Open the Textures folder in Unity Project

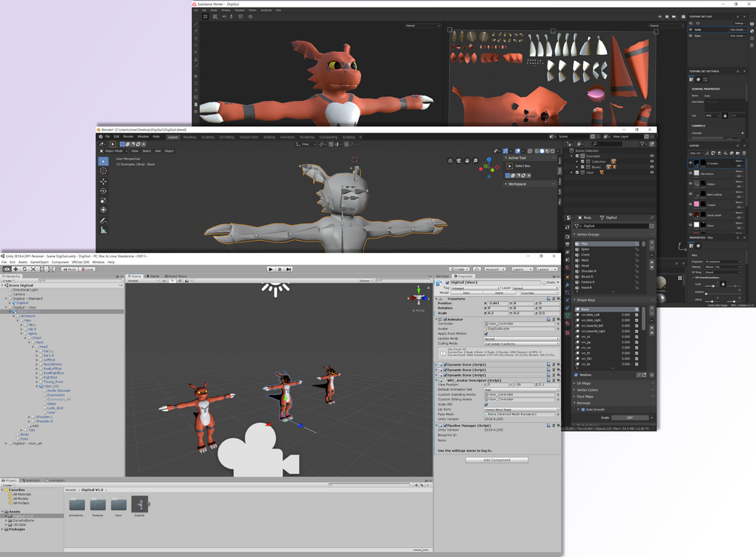point(98,507)
